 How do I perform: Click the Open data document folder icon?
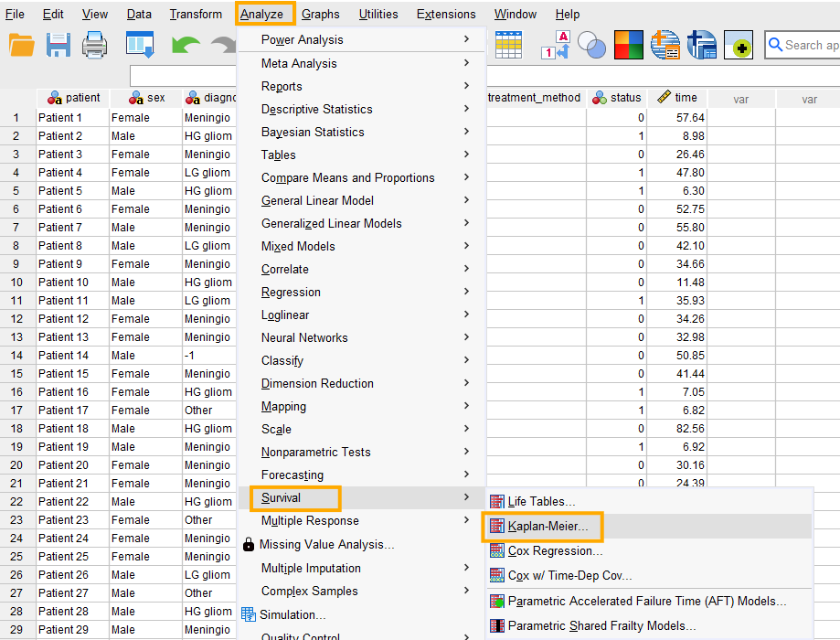[21, 45]
